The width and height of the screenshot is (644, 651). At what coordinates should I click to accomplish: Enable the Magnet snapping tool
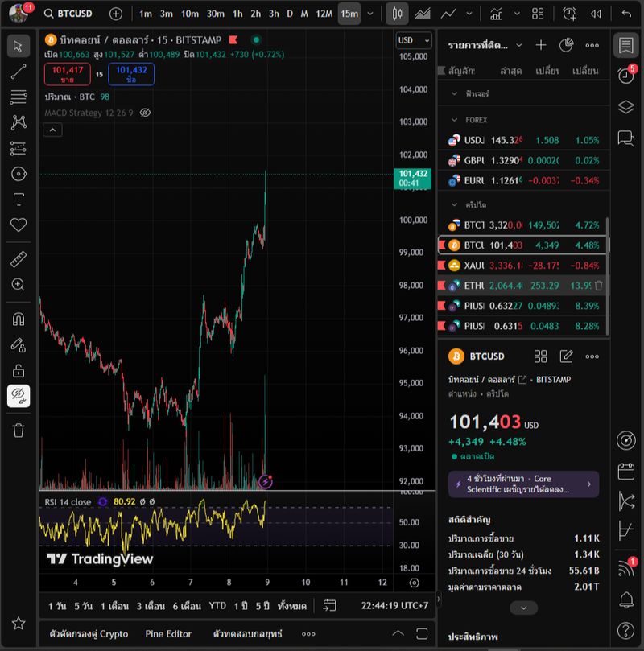(18, 319)
